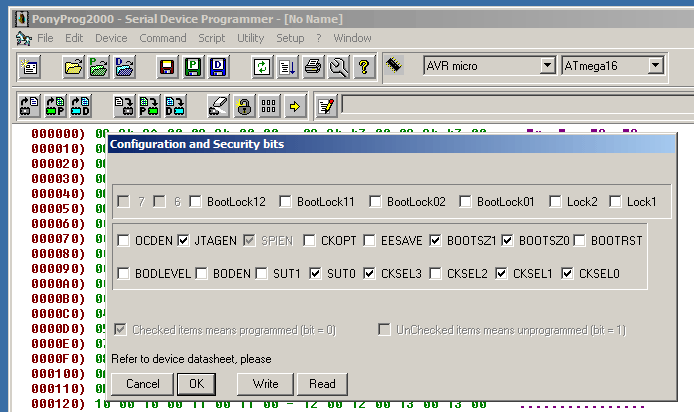Image resolution: width=694 pixels, height=412 pixels.
Task: Open the Edit menu
Action: tap(74, 39)
